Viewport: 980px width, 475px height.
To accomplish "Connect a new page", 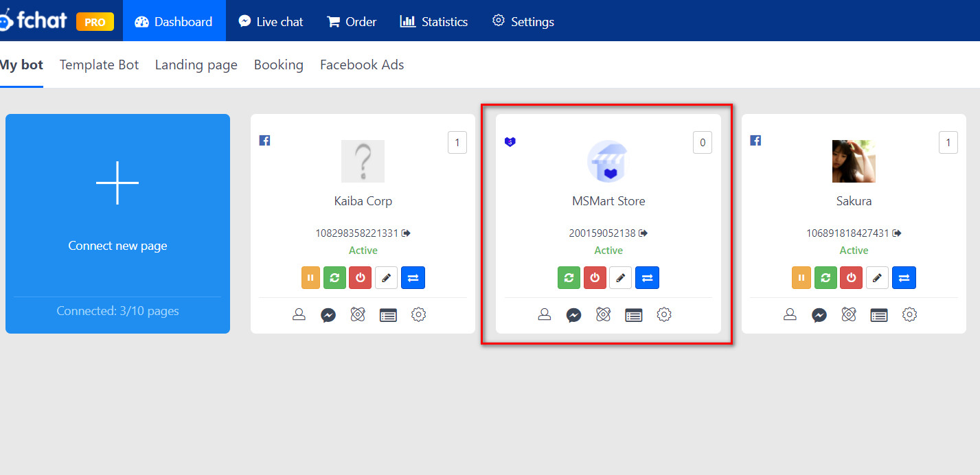I will [117, 224].
